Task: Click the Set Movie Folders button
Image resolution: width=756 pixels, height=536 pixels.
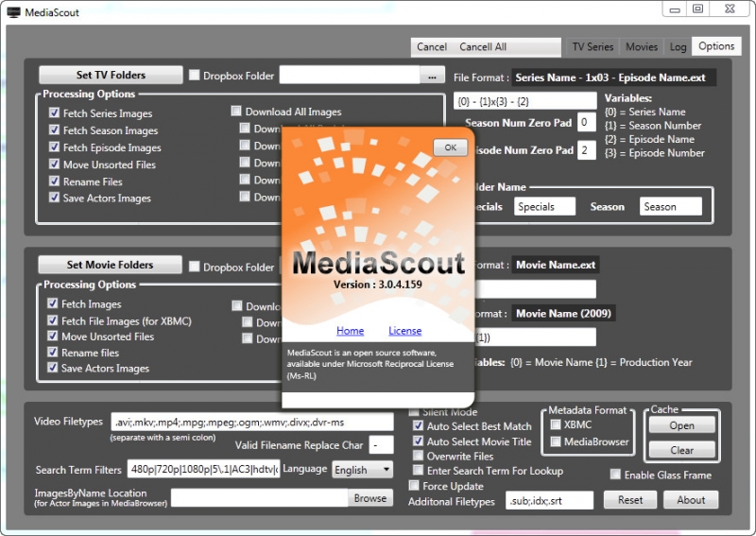Action: [x=110, y=265]
